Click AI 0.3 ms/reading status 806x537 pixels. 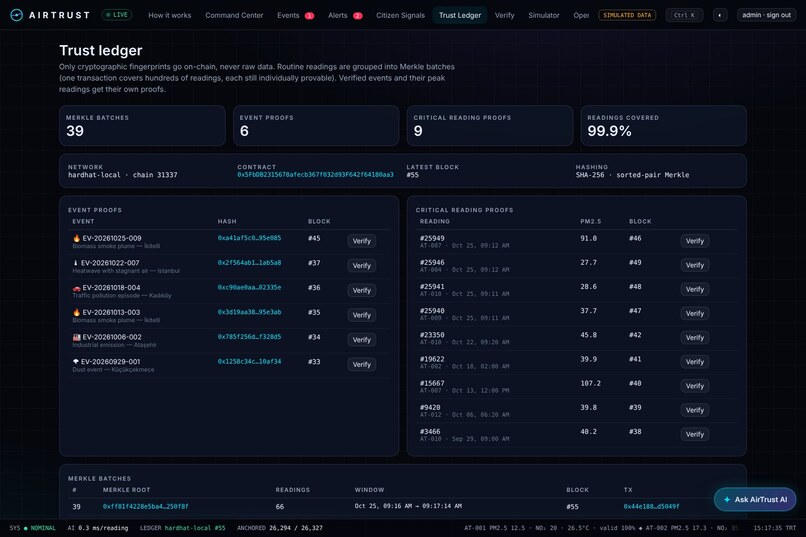(98, 528)
